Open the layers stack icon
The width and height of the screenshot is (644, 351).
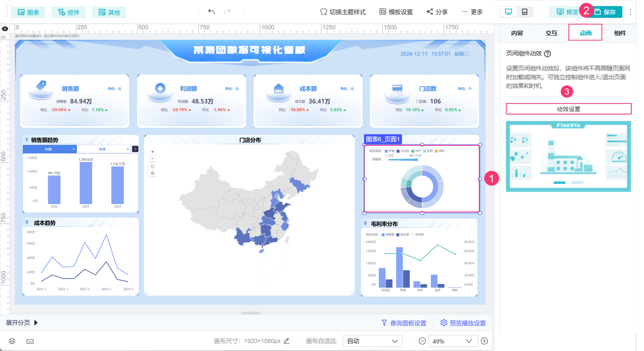(x=12, y=341)
